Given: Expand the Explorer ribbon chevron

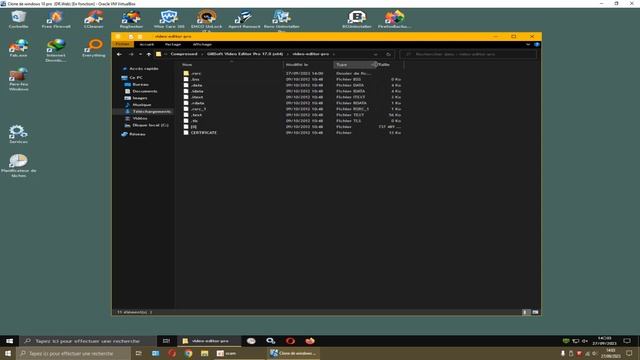Looking at the screenshot, I should (x=528, y=44).
